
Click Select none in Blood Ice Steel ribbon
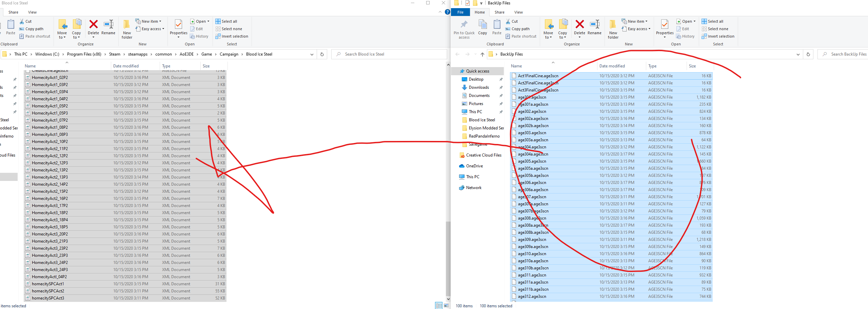229,29
